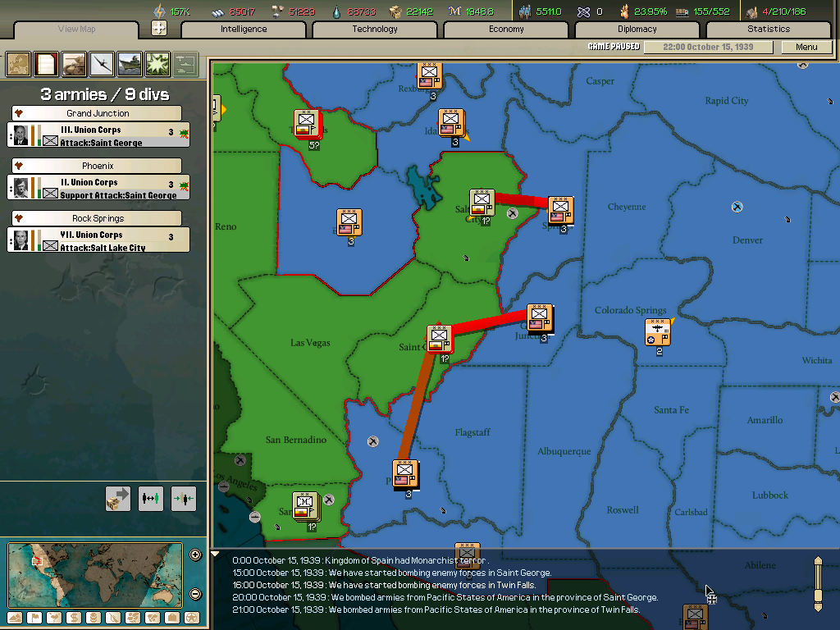The image size is (840, 630).
Task: Toggle victory points map mode star icon
Action: (192, 617)
